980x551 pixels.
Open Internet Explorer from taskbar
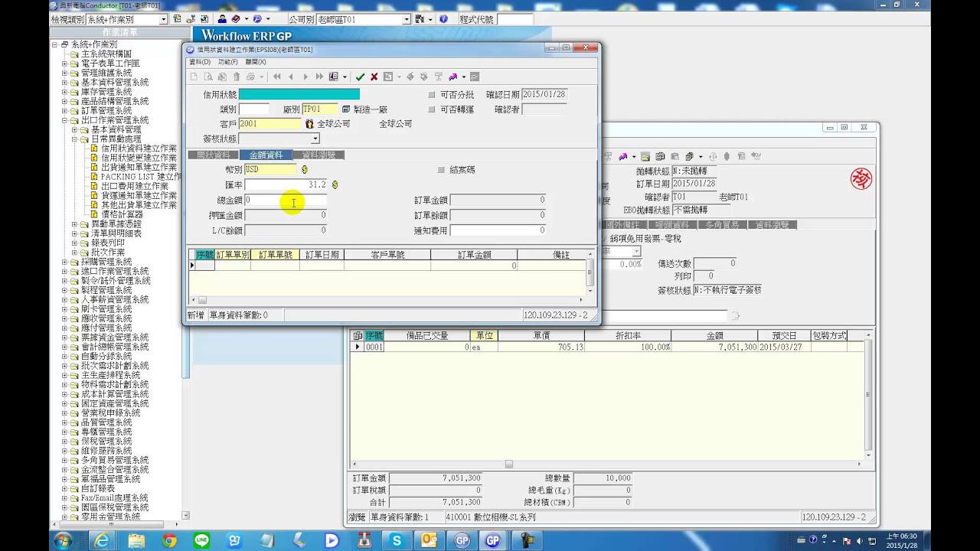click(102, 540)
